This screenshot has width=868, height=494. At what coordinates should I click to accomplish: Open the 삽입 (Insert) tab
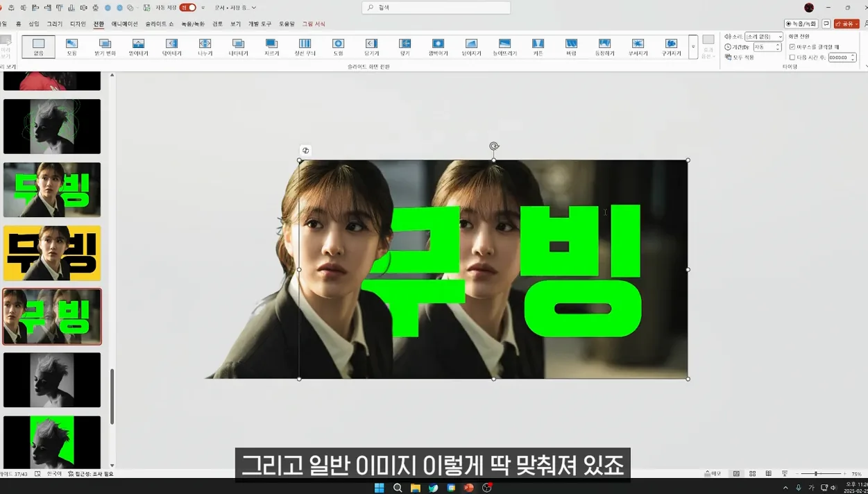[34, 24]
